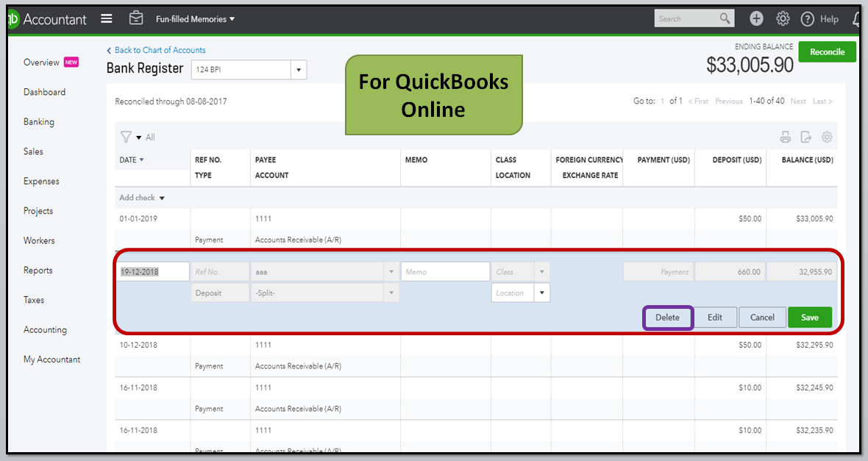Open Banking in the sidebar
The image size is (868, 461).
39,122
